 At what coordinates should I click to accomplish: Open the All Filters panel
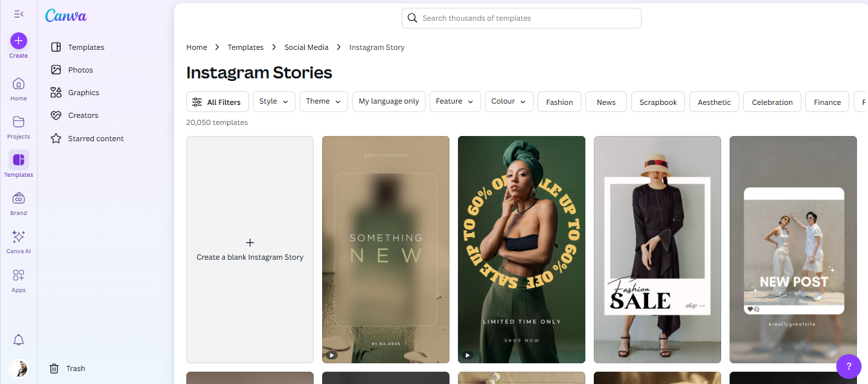click(x=217, y=102)
